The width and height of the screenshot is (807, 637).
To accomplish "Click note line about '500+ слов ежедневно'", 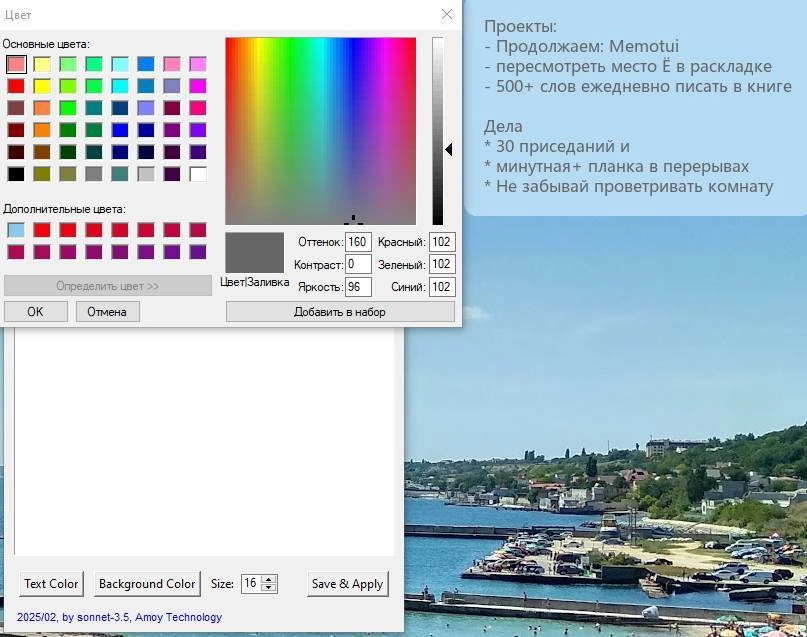I will click(638, 86).
